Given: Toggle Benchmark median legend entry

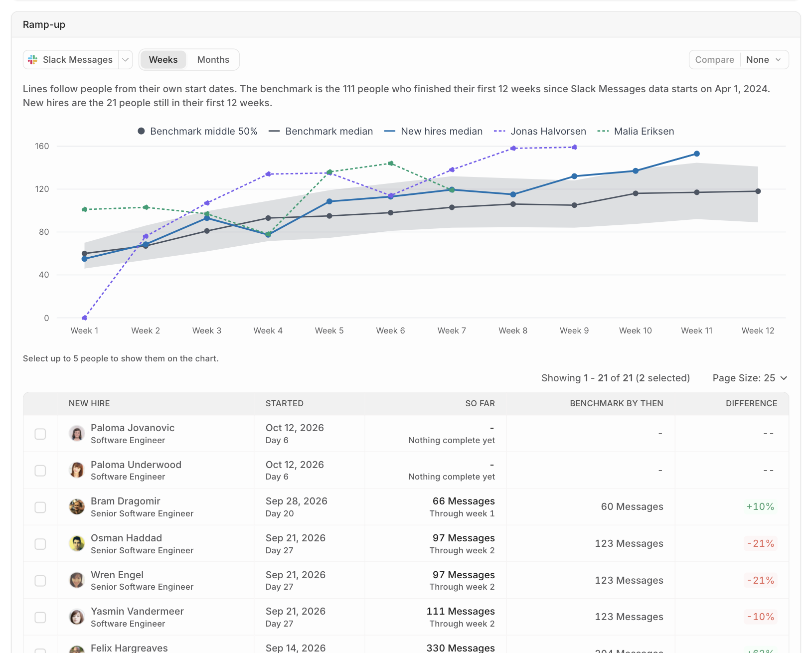Looking at the screenshot, I should pos(321,131).
